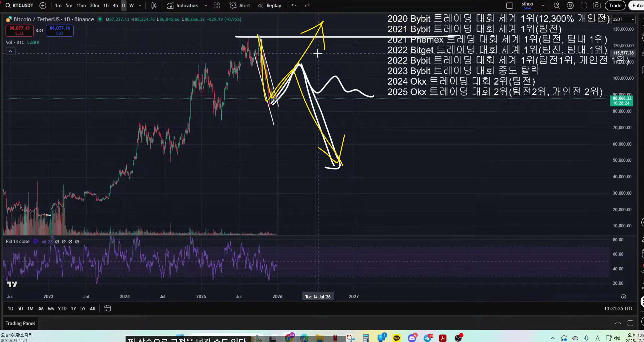
Task: Open the layout grid templates icon
Action: [x=217, y=6]
